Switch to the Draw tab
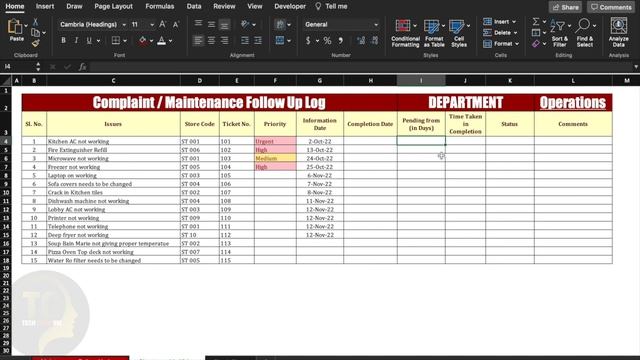The height and width of the screenshot is (360, 640). 74,6
